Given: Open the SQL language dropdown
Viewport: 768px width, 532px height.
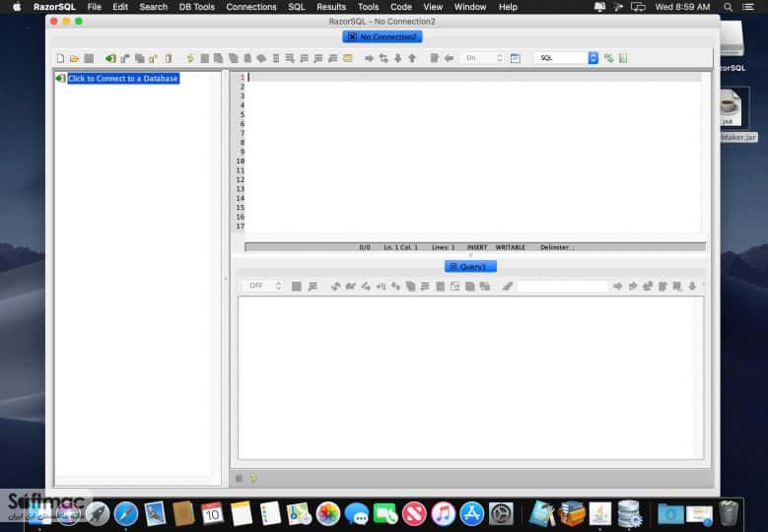Looking at the screenshot, I should [566, 58].
